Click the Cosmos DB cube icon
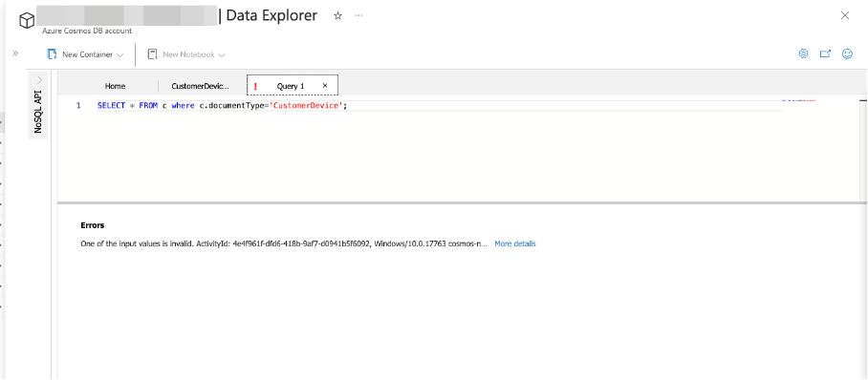The image size is (868, 380). pyautogui.click(x=27, y=21)
